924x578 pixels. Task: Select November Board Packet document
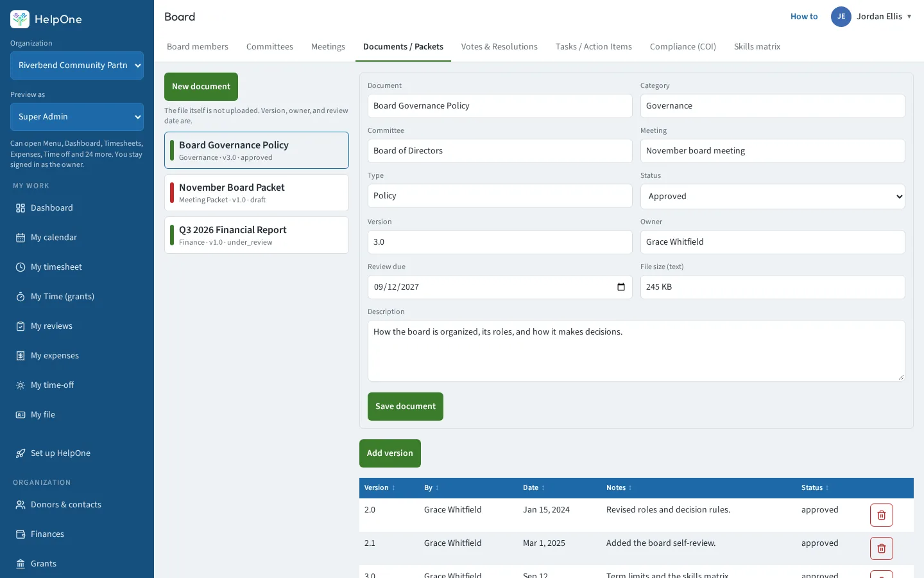pos(257,193)
